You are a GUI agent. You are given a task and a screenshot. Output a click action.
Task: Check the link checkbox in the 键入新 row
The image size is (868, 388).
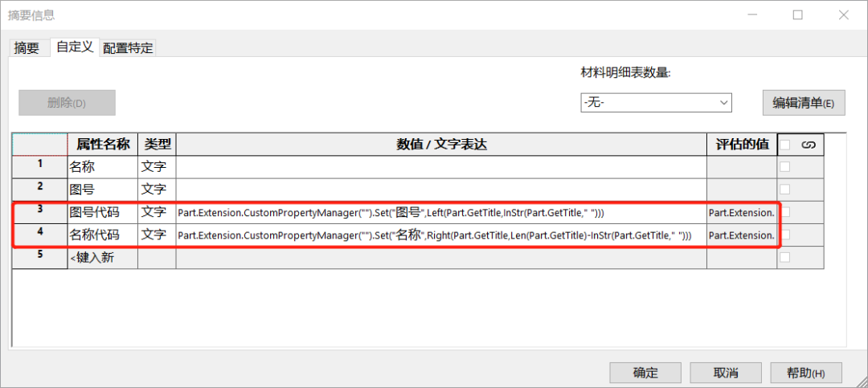[785, 257]
